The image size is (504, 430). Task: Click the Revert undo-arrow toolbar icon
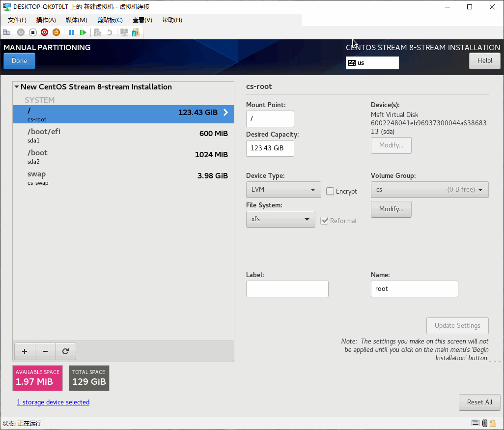click(110, 32)
